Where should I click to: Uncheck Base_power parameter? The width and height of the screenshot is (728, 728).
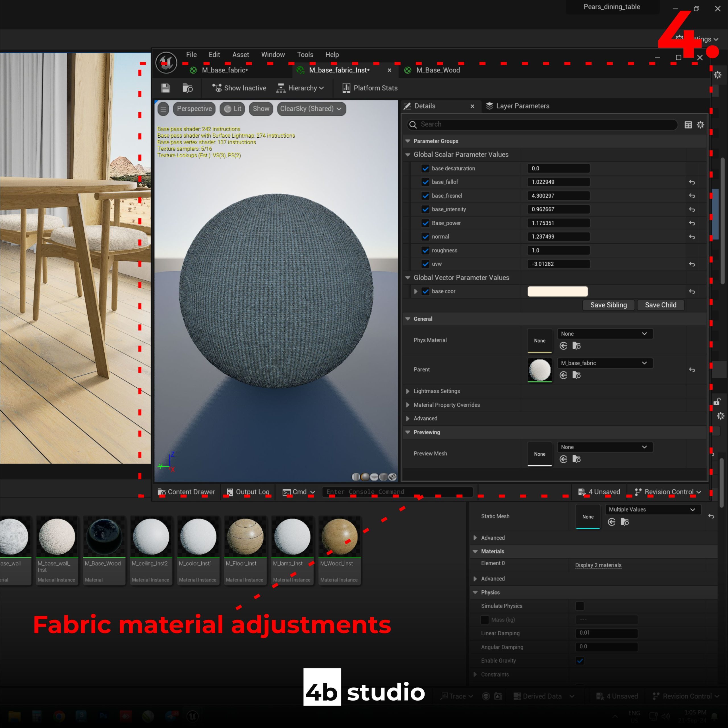click(425, 223)
